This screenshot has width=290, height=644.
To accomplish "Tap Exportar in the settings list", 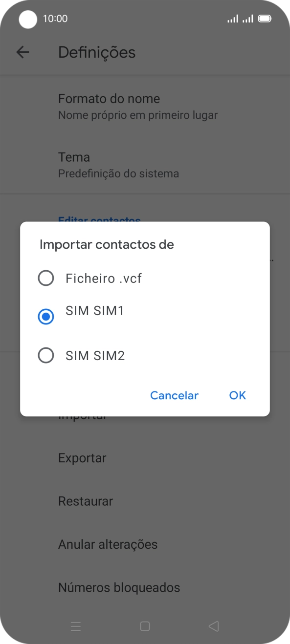I will 82,458.
